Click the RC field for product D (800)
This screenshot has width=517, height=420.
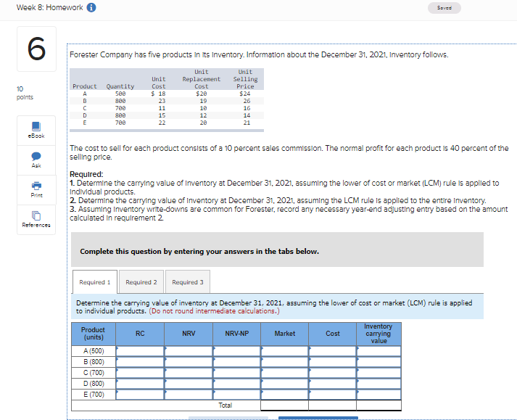point(140,384)
